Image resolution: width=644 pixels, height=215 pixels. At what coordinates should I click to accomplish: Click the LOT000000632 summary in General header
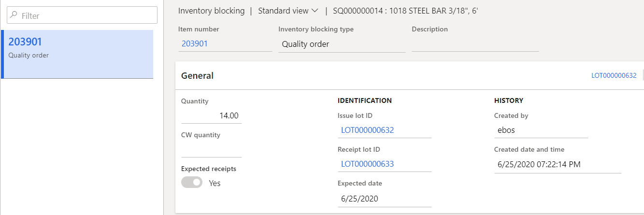[614, 76]
